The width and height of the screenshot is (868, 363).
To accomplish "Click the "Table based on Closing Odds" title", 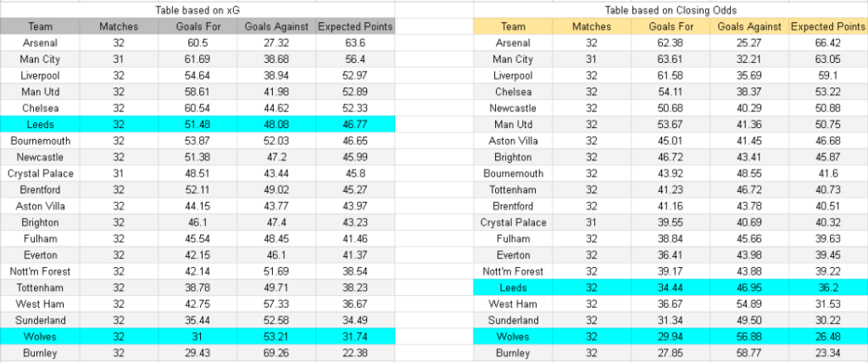I will [672, 10].
